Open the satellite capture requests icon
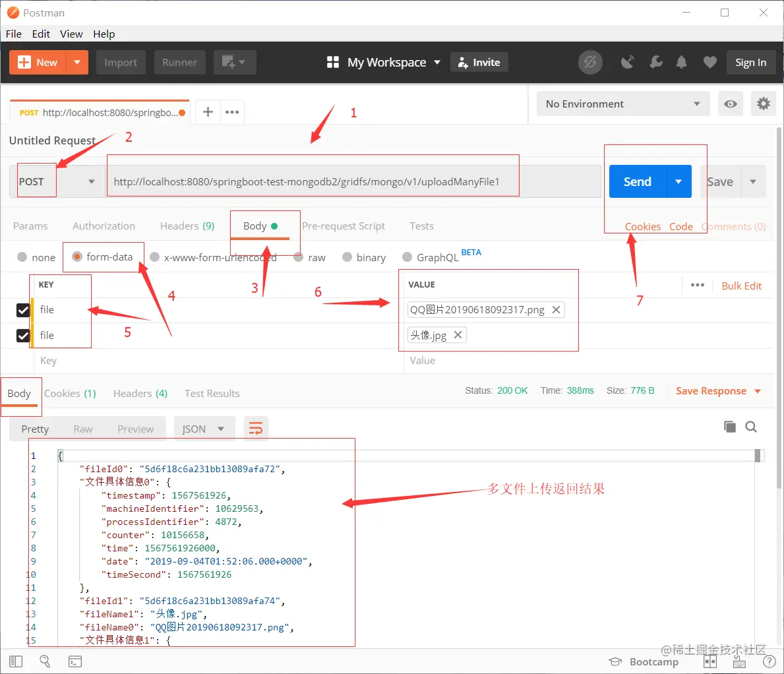 pos(628,62)
